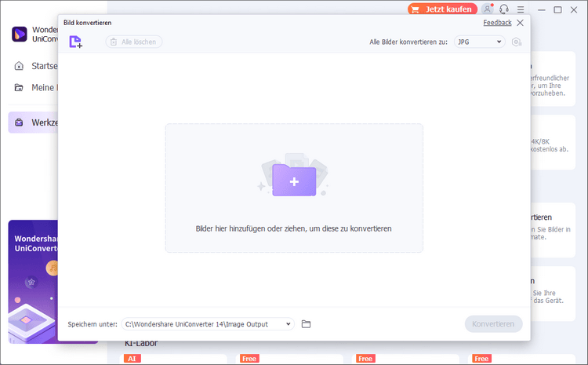Click the Bild konvertieren dialog title

point(87,23)
